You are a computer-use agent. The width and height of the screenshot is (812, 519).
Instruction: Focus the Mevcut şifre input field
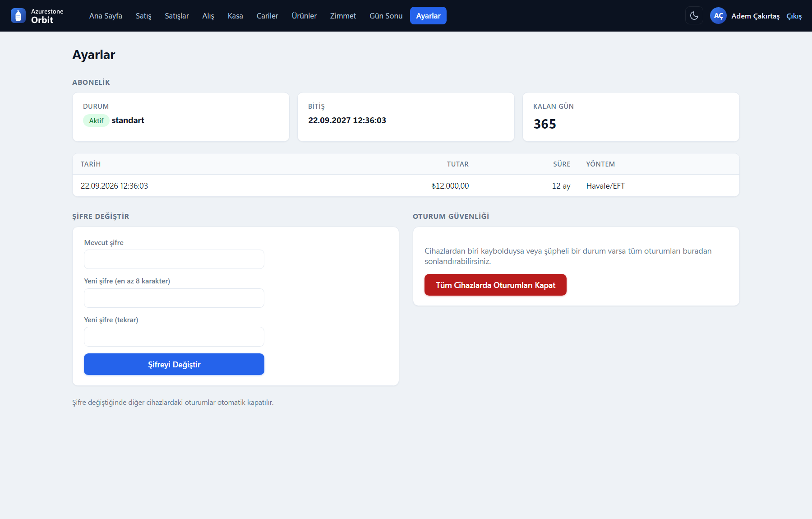click(174, 259)
